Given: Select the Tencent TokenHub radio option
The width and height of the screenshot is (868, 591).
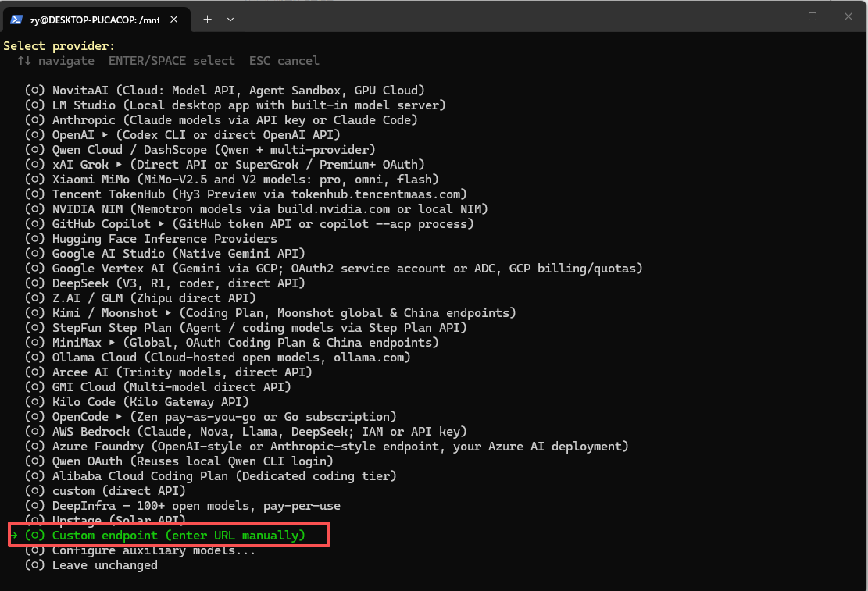Looking at the screenshot, I should (34, 194).
